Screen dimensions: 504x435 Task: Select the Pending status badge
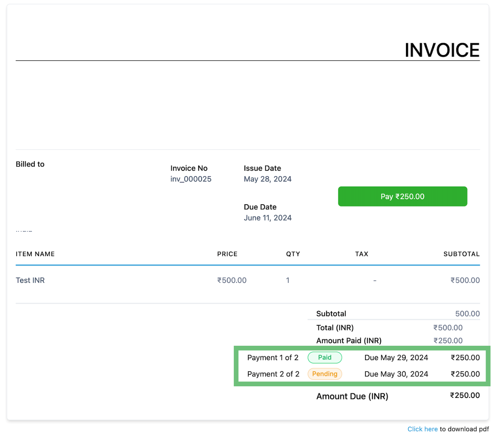(x=325, y=374)
